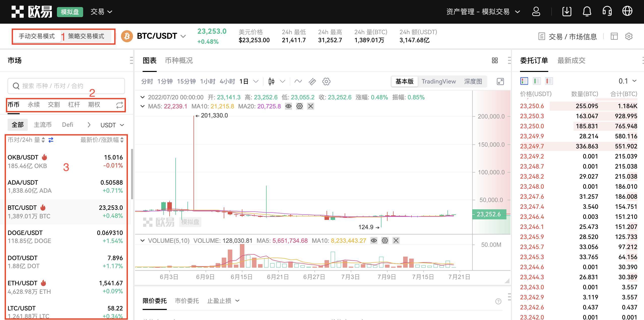
Task: Show bids-only order book view
Action: coord(537,81)
